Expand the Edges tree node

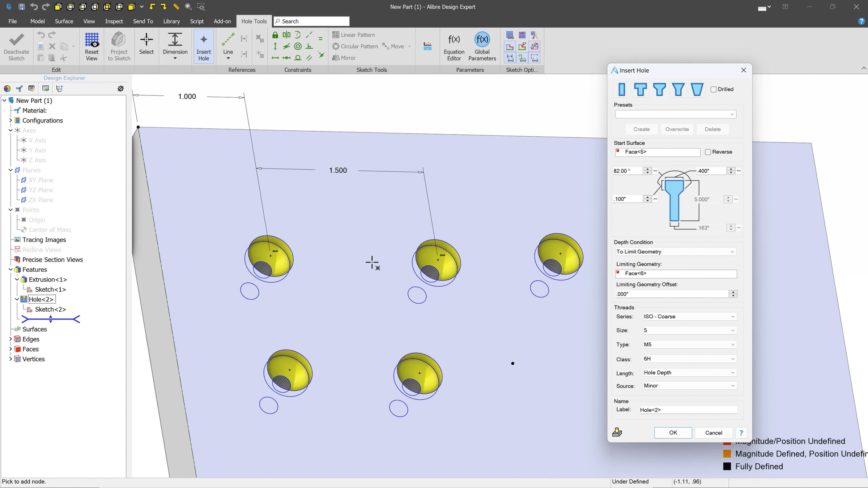point(10,339)
